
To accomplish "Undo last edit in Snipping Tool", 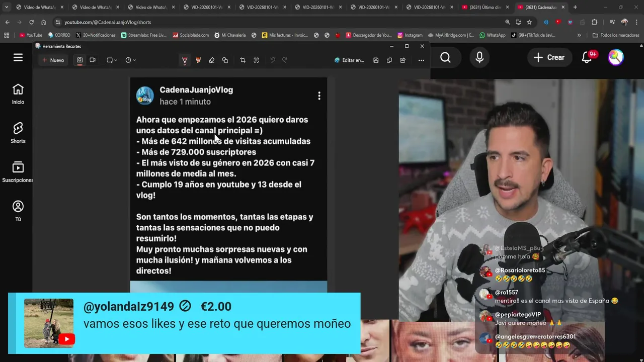I will 273,60.
